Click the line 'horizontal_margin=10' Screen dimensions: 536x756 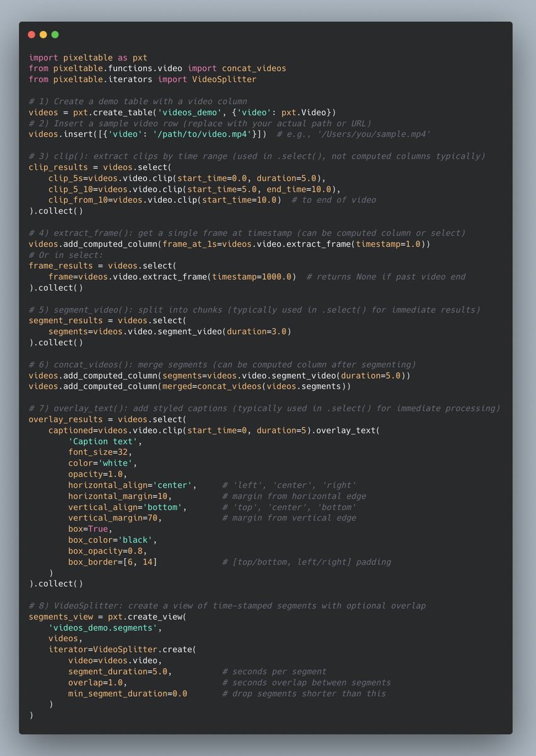click(x=120, y=496)
